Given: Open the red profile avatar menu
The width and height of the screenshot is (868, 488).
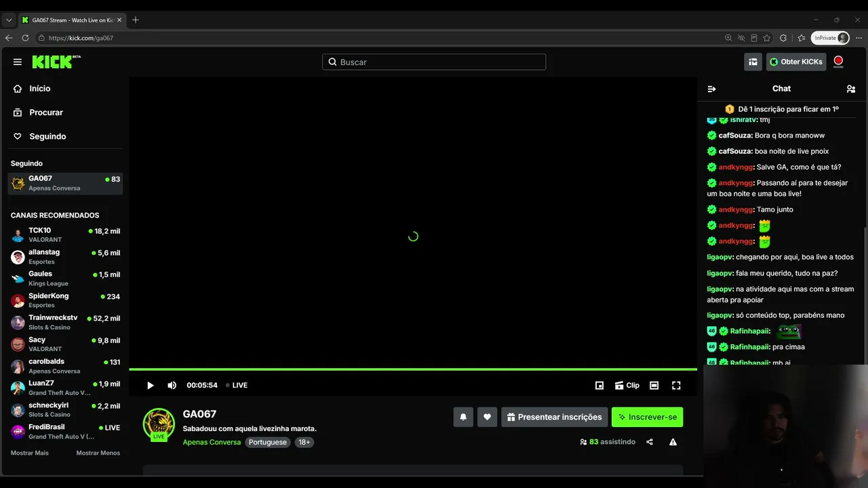Looking at the screenshot, I should pyautogui.click(x=838, y=62).
